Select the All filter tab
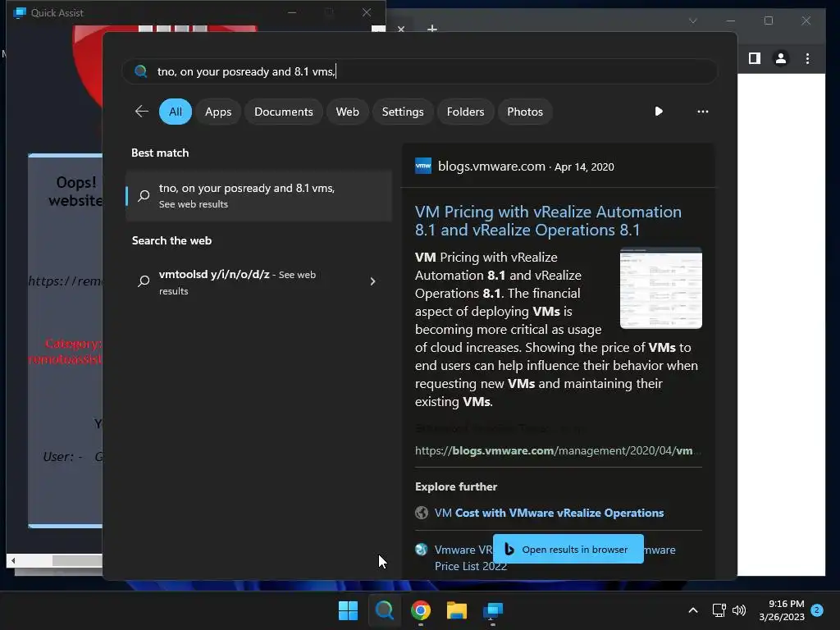This screenshot has height=630, width=840. tap(176, 112)
